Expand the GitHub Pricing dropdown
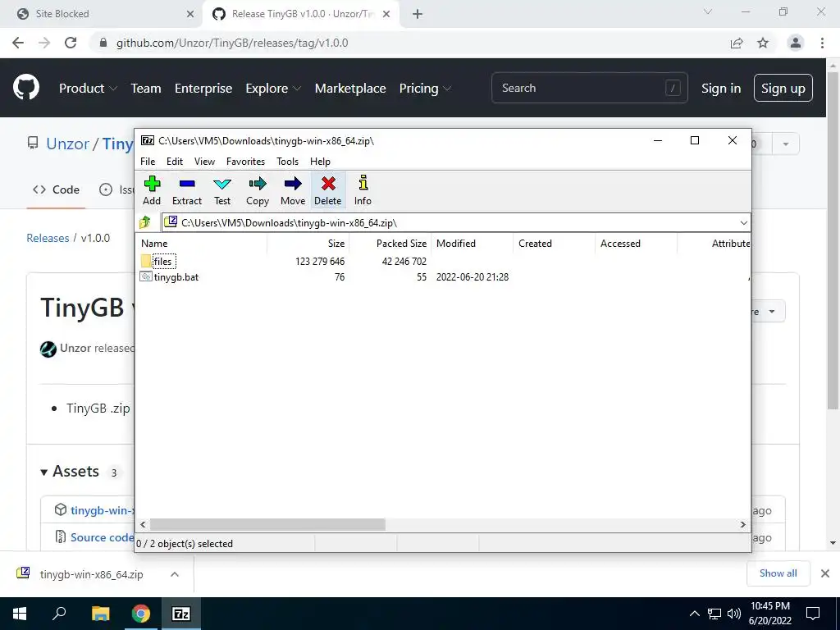 pyautogui.click(x=425, y=89)
